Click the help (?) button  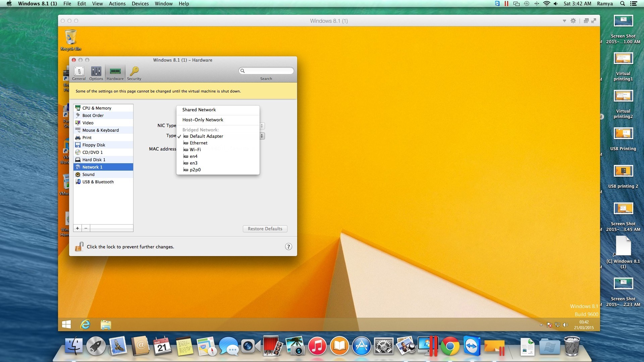[x=288, y=246]
